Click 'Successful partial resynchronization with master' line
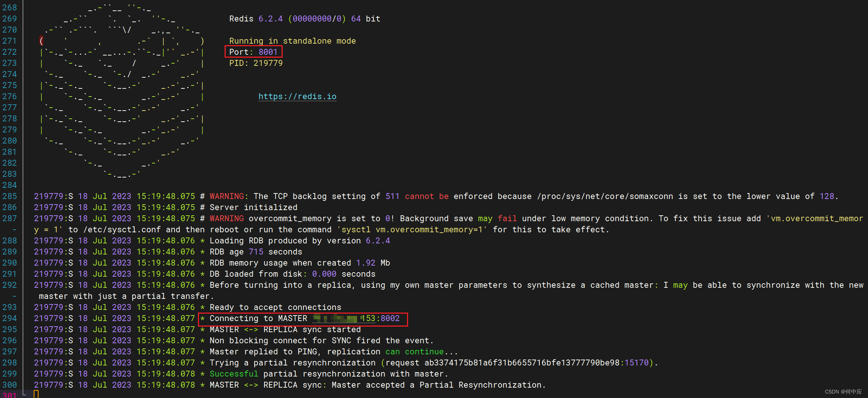 tap(329, 374)
